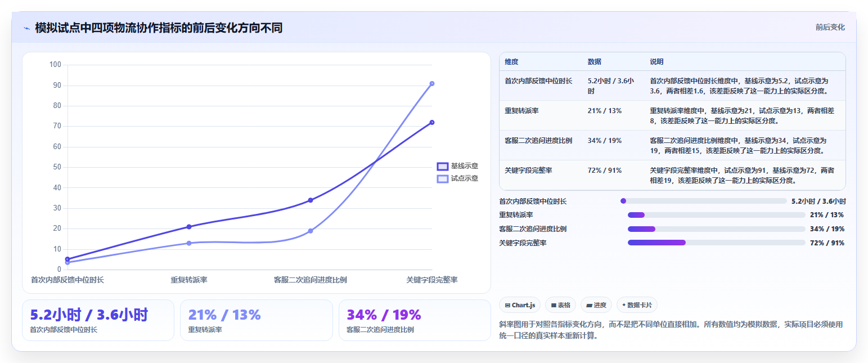Open the 34% / 19% data card

[415, 320]
